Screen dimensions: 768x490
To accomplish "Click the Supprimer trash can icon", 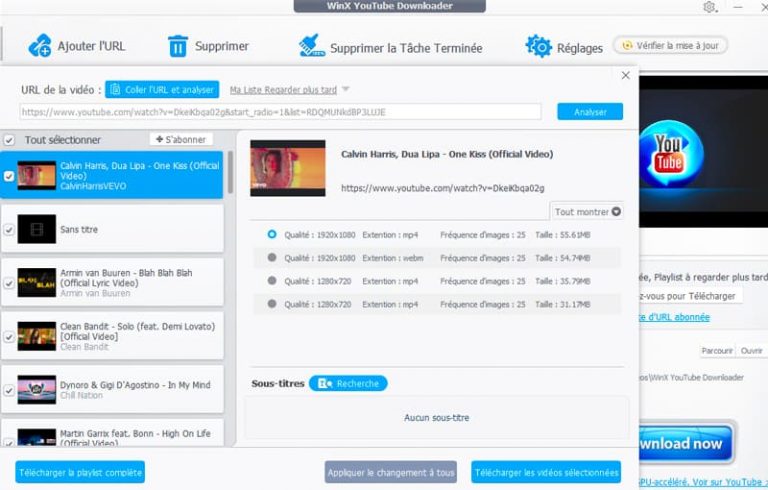I will coord(178,45).
